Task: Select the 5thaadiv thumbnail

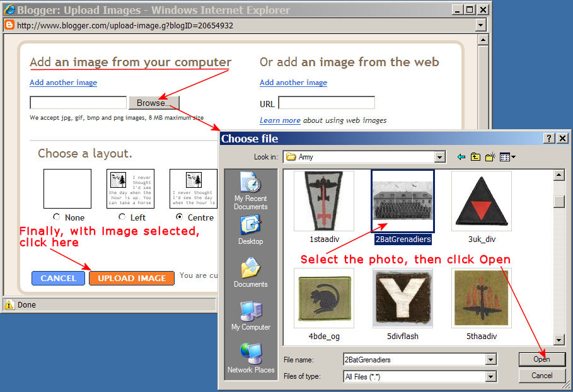Action: click(482, 298)
